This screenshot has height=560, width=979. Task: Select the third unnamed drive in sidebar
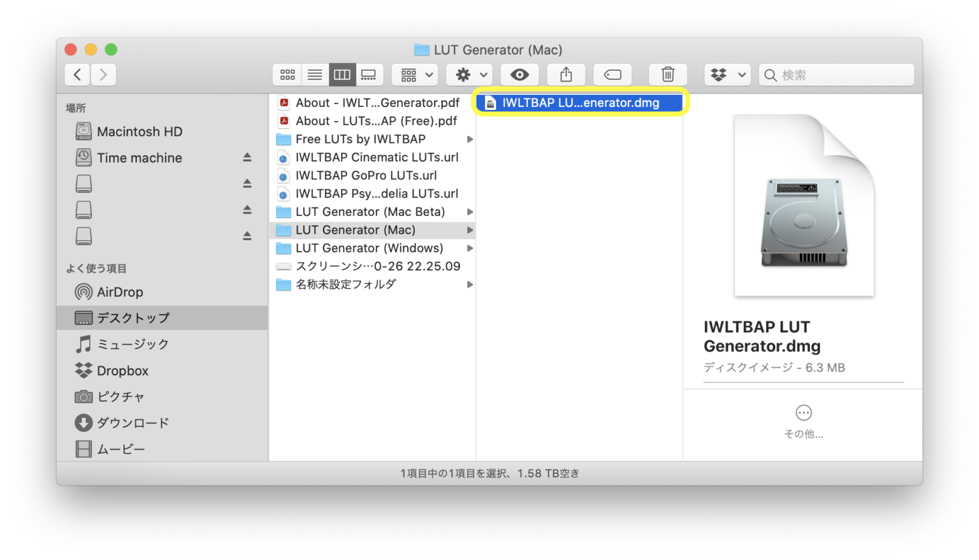pos(83,236)
